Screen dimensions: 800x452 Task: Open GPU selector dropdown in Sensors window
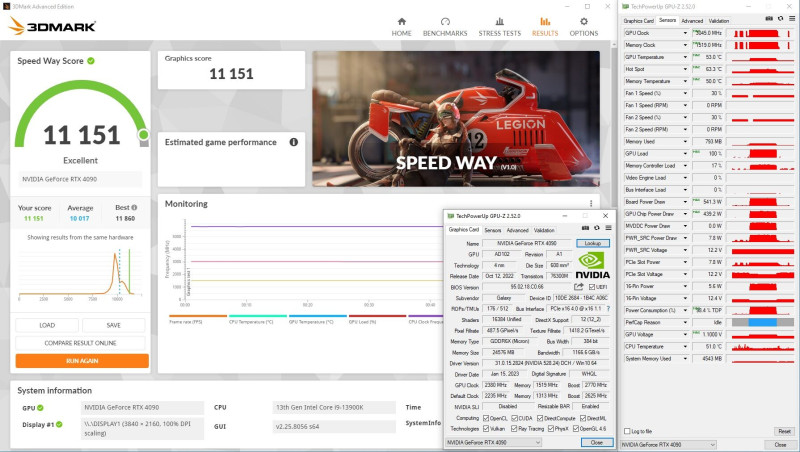(668, 445)
